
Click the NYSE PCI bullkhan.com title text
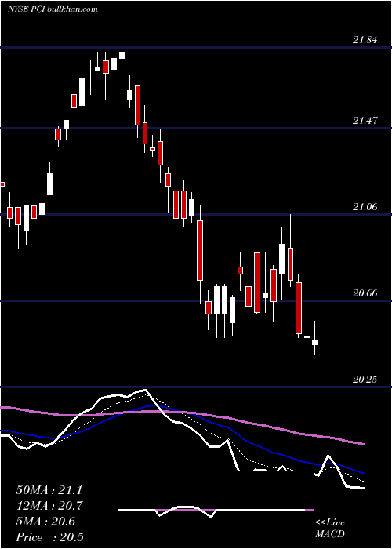[x=53, y=9]
